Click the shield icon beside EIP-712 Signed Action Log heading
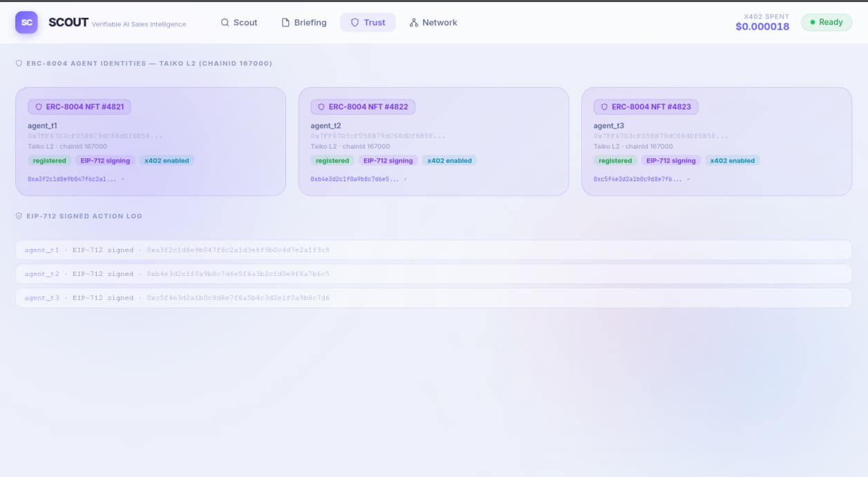The width and height of the screenshot is (868, 477). tap(19, 216)
